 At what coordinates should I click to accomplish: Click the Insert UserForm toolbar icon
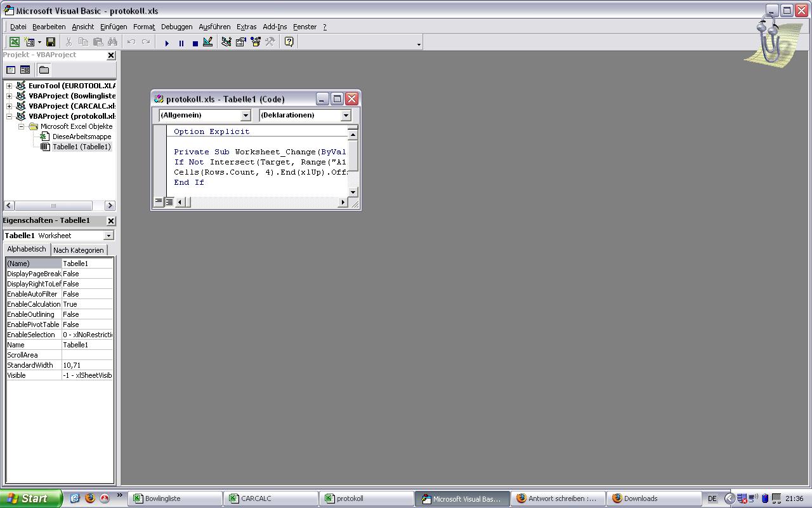(29, 43)
